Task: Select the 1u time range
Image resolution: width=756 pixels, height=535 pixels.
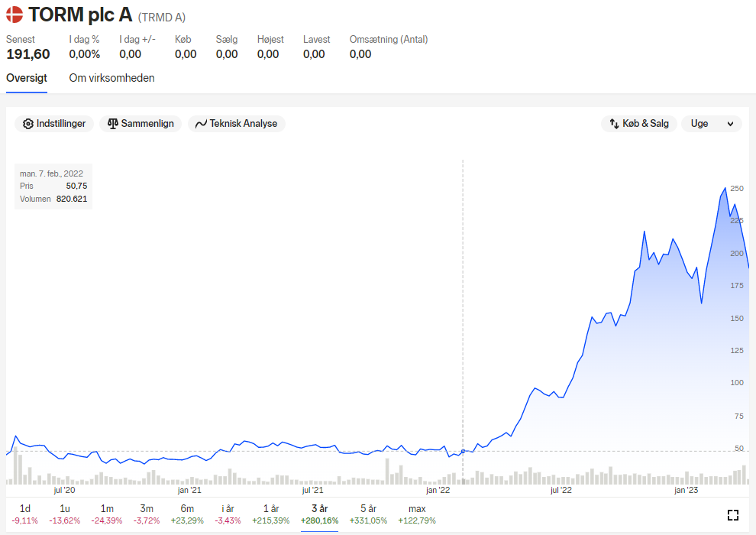Action: tap(65, 514)
